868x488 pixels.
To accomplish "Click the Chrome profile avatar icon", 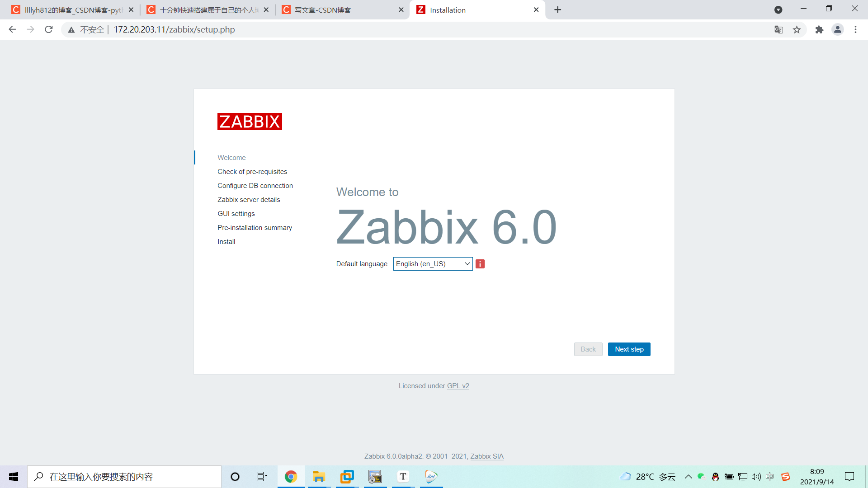I will [838, 29].
